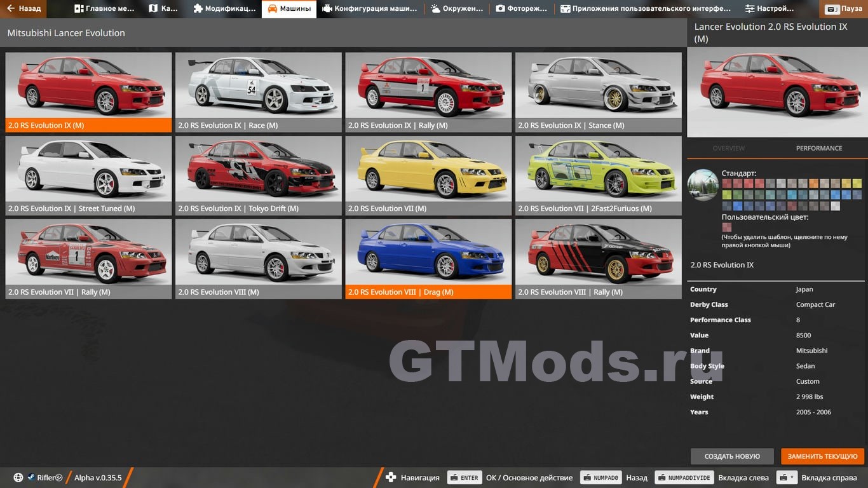Viewport: 868px width, 488px height.
Task: Click the 'Alpha v.0.35.5' version text
Action: 98,478
